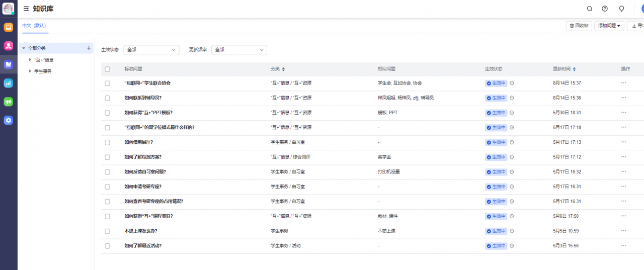Expand the "互+"信息 category tree node
The width and height of the screenshot is (644, 270).
30,60
